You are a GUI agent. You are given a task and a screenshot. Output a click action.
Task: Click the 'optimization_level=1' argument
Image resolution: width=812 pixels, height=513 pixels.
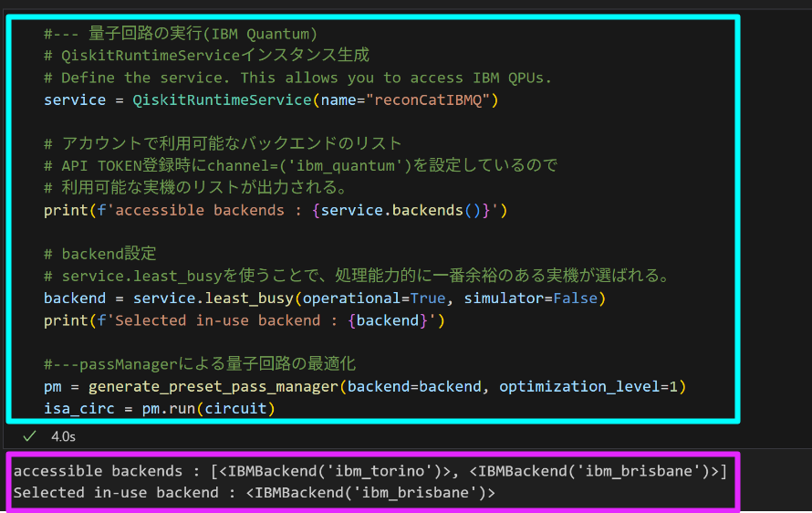(x=588, y=386)
